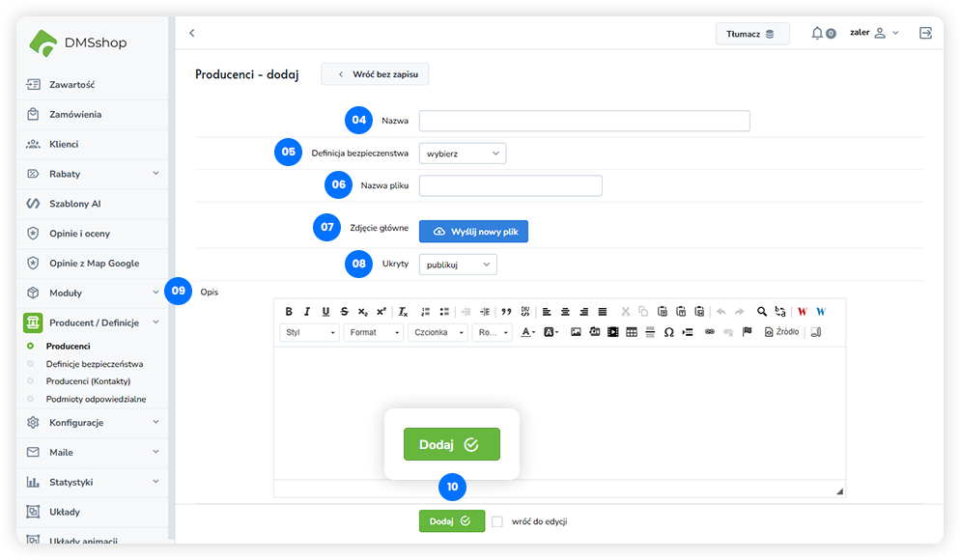Expand the Rabaty sidebar menu
The width and height of the screenshot is (960, 560).
(x=92, y=174)
